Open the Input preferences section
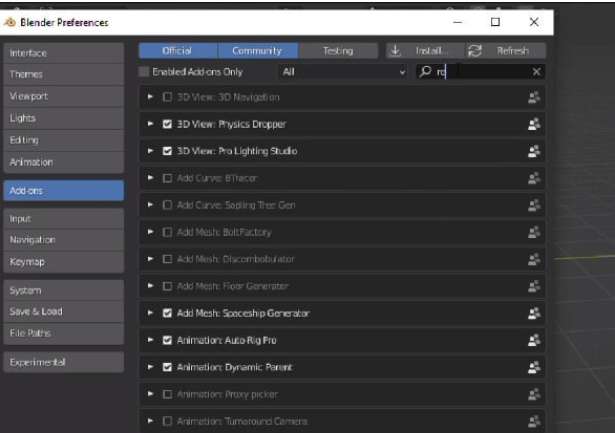The height and width of the screenshot is (433, 615). [x=64, y=219]
